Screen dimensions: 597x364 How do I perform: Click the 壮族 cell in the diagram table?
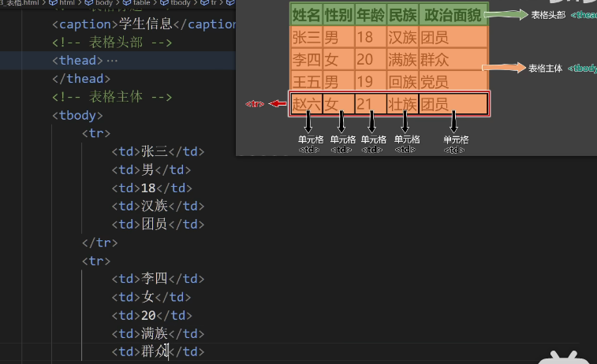tap(403, 104)
